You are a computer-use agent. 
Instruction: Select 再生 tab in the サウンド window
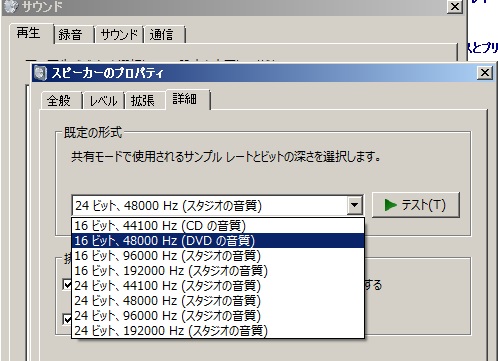(31, 33)
